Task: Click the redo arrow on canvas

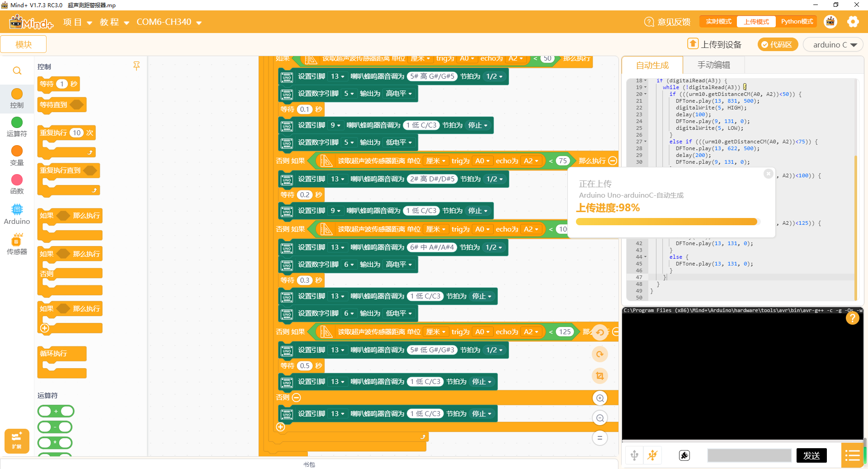Action: (600, 354)
